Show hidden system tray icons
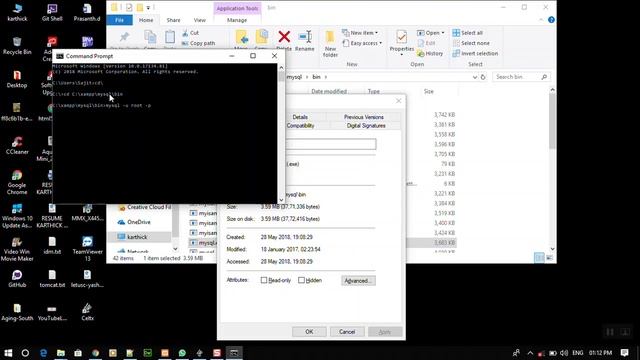 pyautogui.click(x=530, y=353)
